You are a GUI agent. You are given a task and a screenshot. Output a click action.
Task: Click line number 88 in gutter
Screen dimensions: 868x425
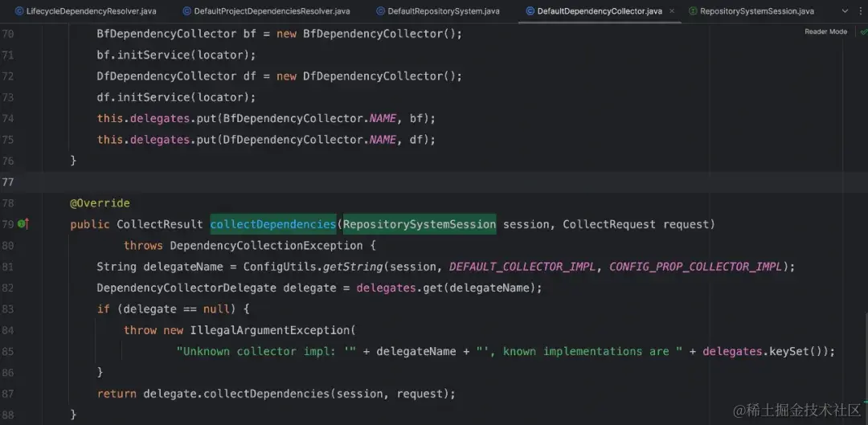(8, 415)
